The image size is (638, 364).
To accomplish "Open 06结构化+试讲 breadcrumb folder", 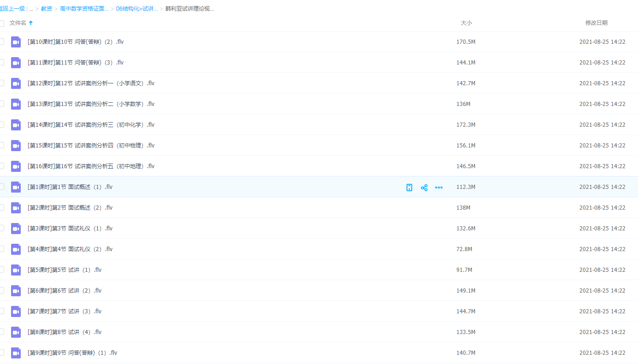I will 136,9.
